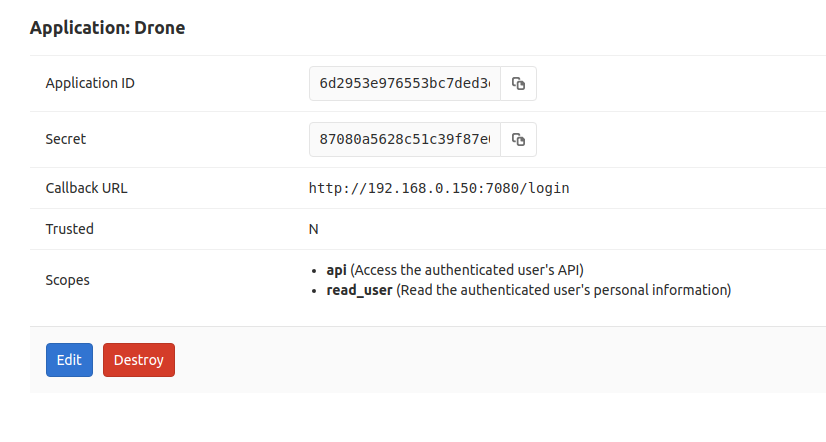
Task: Click the bullet before the api scope
Action: tap(316, 271)
